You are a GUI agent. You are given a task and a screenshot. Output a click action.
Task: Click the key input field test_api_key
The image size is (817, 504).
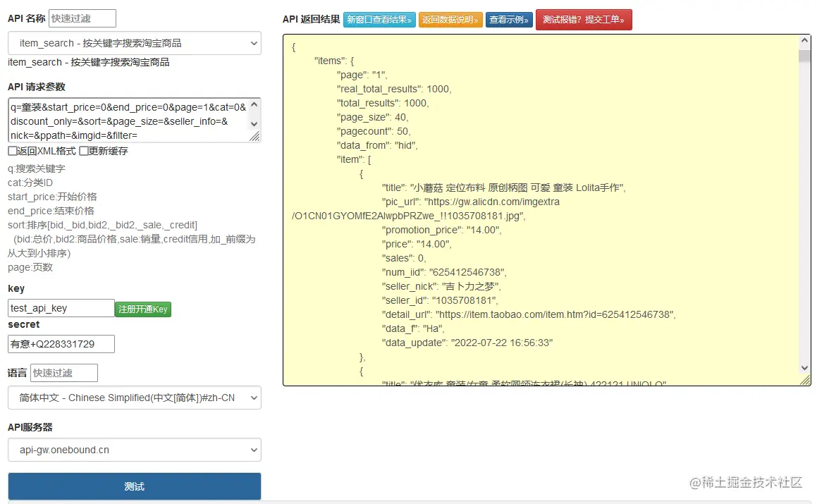click(61, 308)
